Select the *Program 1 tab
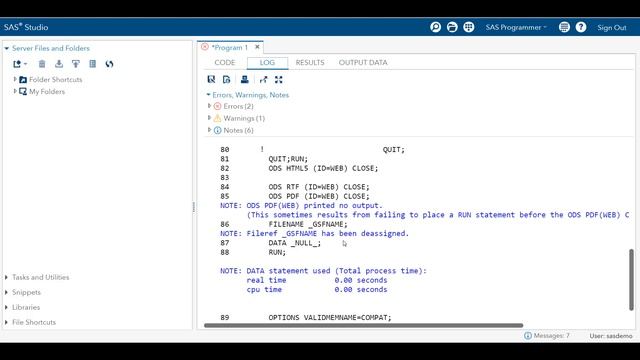This screenshot has width=640, height=360. (229, 48)
